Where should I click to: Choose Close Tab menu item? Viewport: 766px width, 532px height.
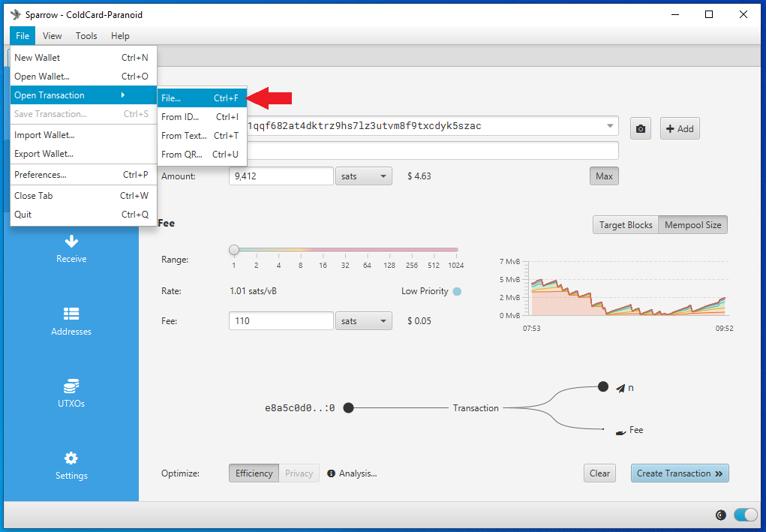[x=83, y=195]
